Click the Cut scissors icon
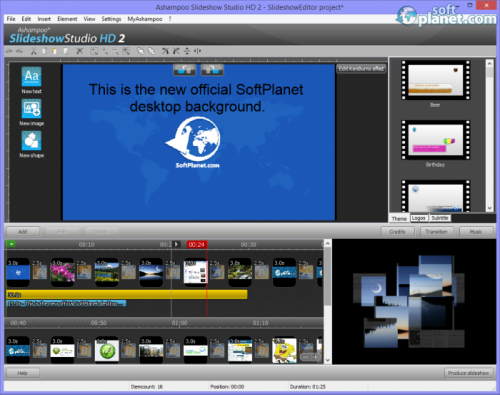The width and height of the screenshot is (500, 395). click(x=33, y=51)
